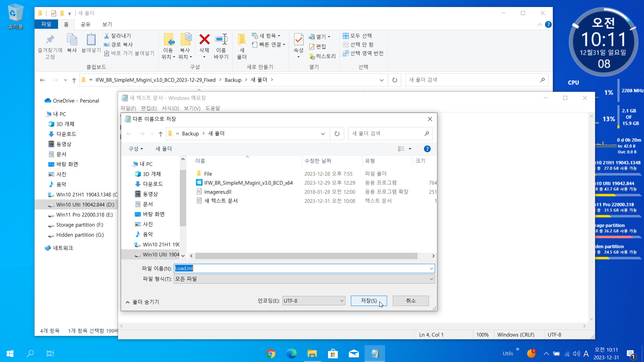Click Microsoft Store icon on the taskbar
The image size is (644, 362).
point(333,353)
